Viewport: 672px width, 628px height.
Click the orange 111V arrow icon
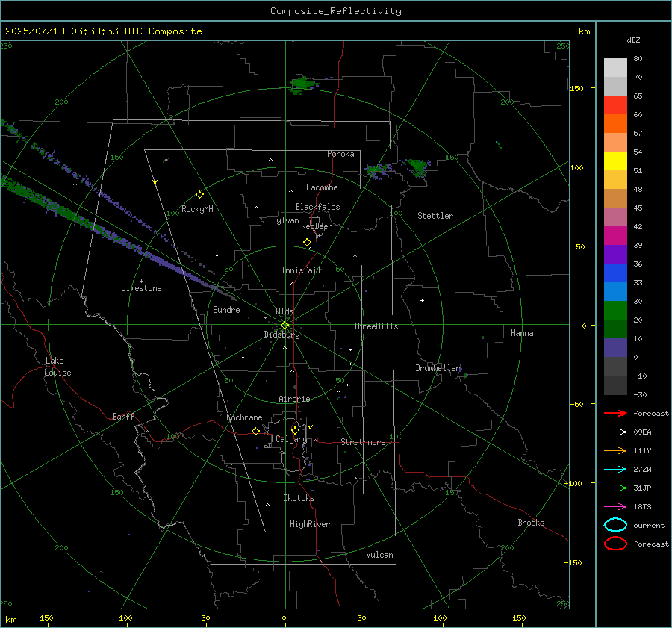point(615,450)
